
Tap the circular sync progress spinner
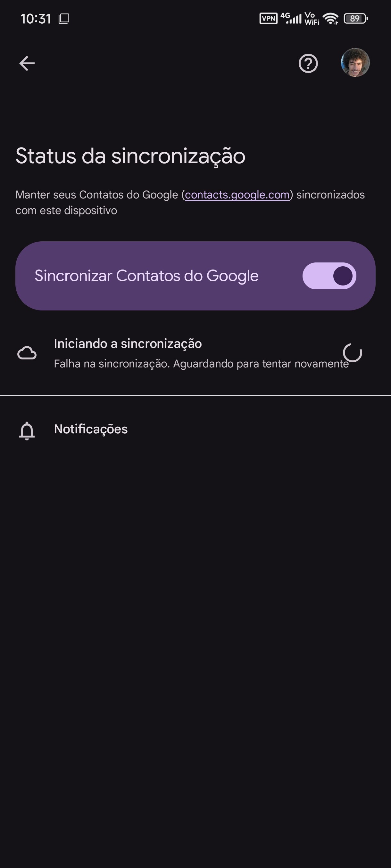coord(353,353)
